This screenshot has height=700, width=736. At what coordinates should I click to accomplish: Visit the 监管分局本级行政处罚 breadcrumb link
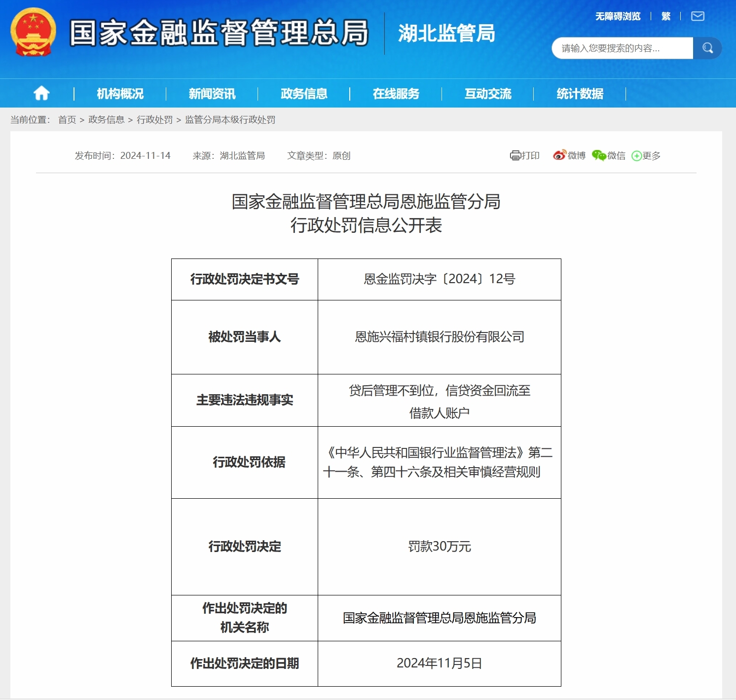(230, 120)
